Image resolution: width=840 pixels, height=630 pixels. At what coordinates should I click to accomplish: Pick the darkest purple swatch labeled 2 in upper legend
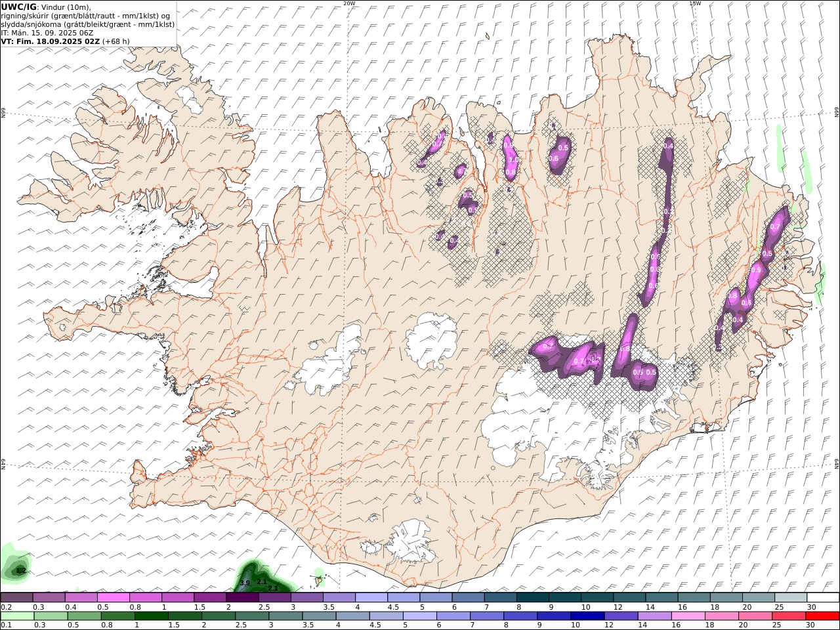pos(242,597)
